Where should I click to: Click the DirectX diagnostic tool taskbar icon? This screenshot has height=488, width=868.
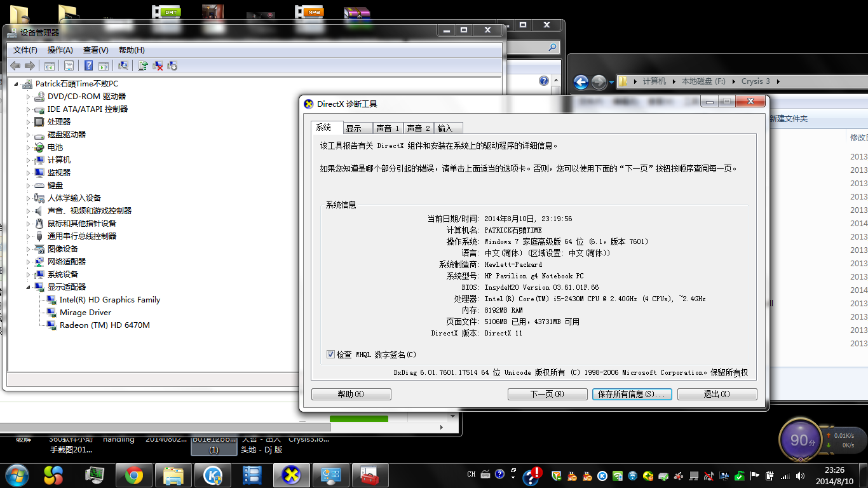292,475
